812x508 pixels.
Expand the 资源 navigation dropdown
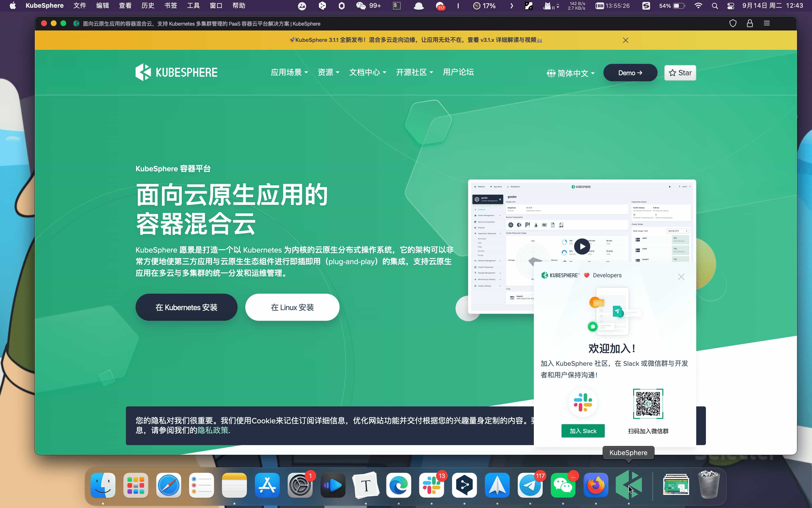click(x=328, y=72)
